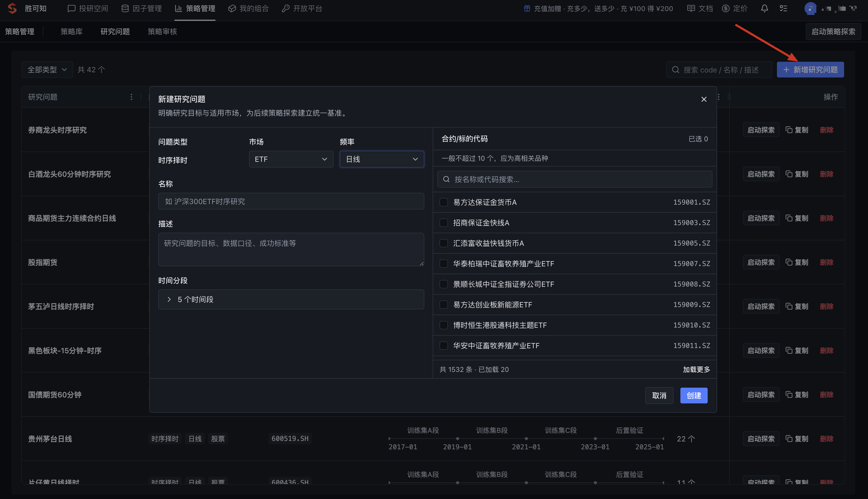This screenshot has width=868, height=499.
Task: Focus the 名称 input field
Action: (x=291, y=201)
